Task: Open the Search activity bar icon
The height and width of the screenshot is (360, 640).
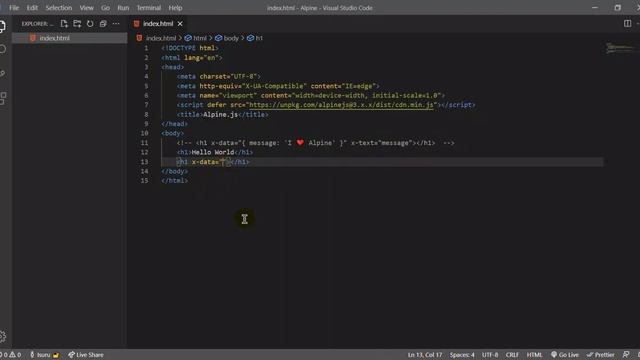Action: tap(2, 49)
